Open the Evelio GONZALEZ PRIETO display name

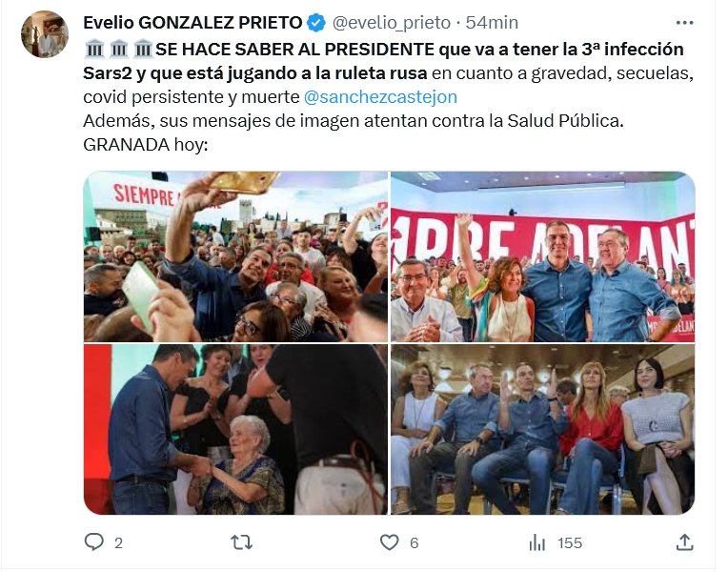coord(192,22)
